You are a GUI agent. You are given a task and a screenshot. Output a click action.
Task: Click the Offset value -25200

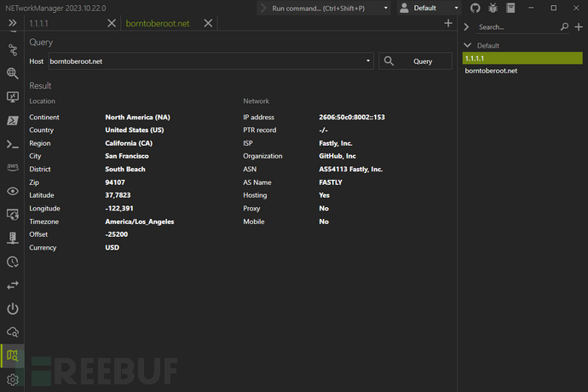(116, 234)
